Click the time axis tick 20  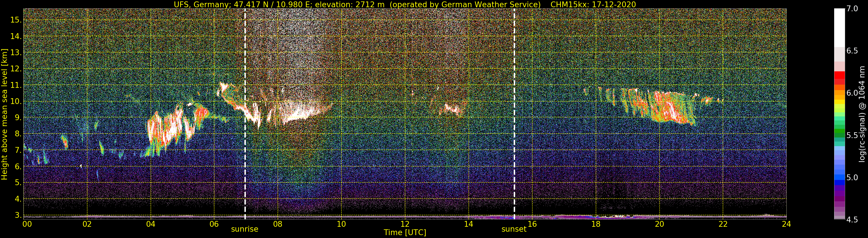pyautogui.click(x=659, y=224)
